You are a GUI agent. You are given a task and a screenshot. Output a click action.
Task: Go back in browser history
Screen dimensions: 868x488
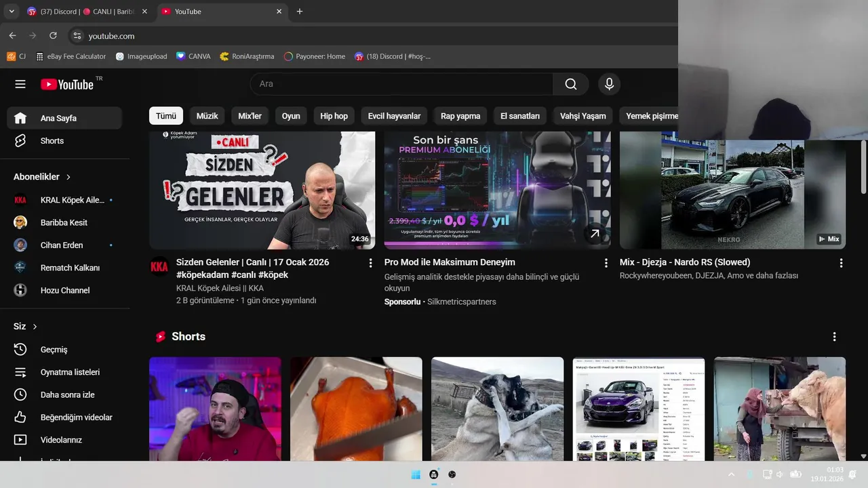[12, 36]
